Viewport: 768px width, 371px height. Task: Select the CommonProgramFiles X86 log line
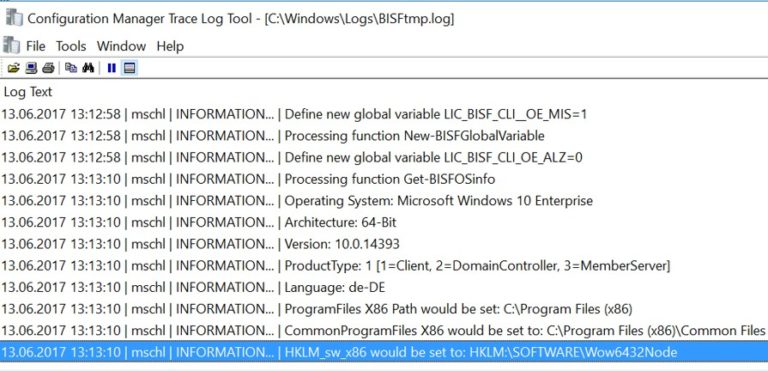tap(384, 330)
